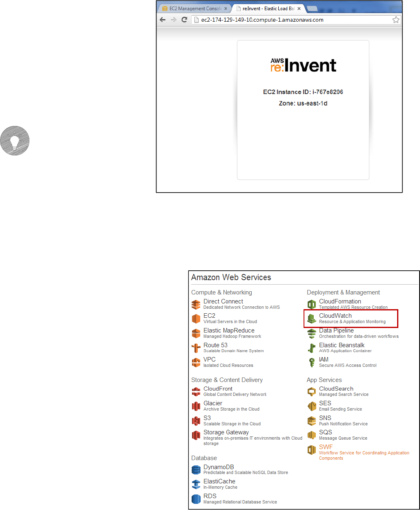Bookmark the page with the star icon
This screenshot has height=510, width=420.
point(396,20)
